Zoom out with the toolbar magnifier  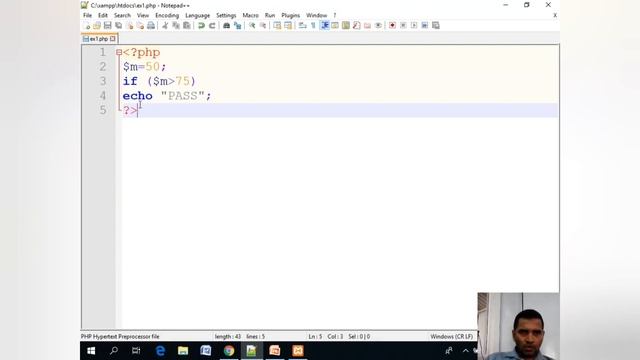(x=263, y=26)
